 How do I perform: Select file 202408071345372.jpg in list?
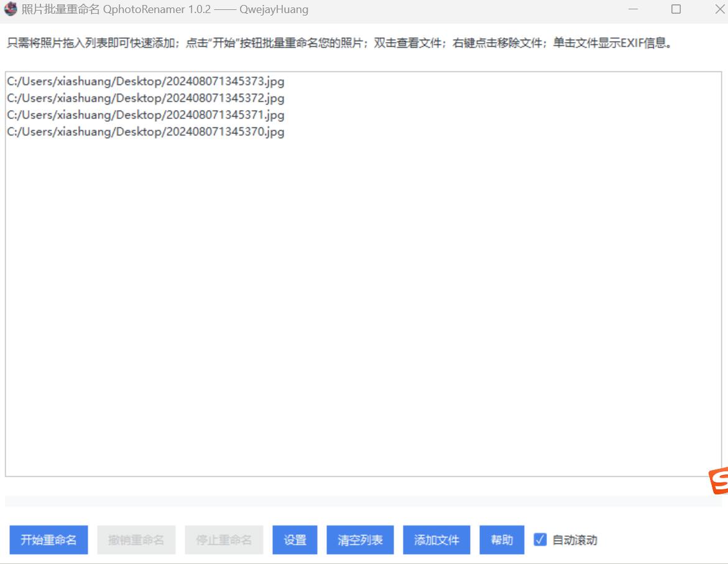(x=145, y=98)
